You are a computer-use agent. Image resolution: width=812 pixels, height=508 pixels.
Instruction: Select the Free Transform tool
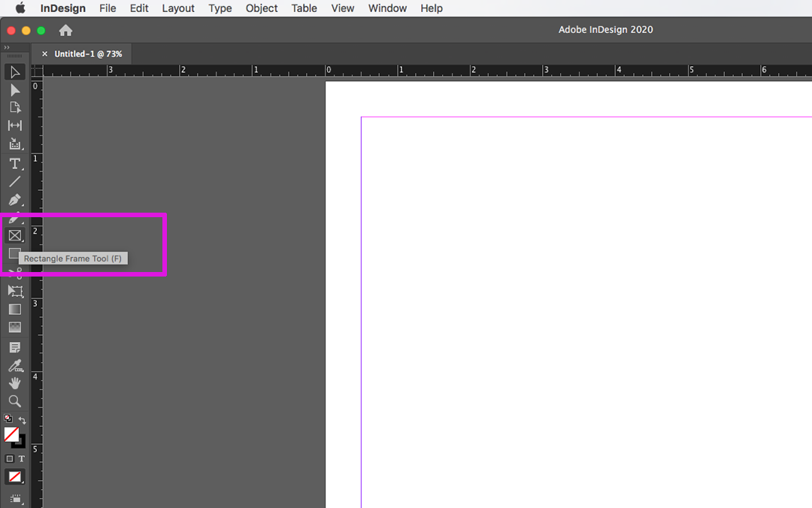pos(15,291)
